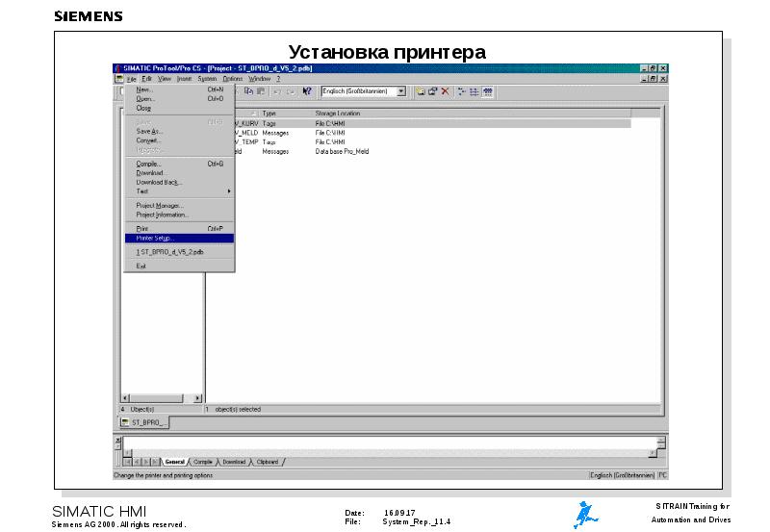Switch to details list view icon
Screen dimensions: 770x532
[x=475, y=91]
